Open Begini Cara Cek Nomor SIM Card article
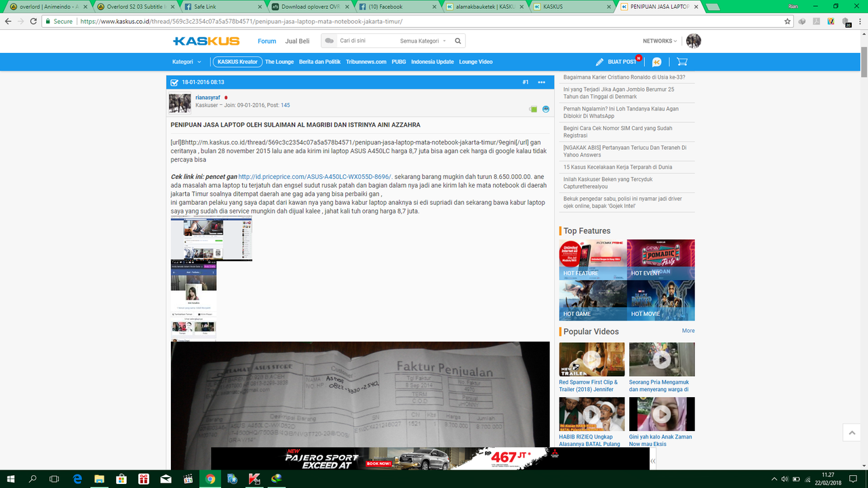 pos(618,131)
